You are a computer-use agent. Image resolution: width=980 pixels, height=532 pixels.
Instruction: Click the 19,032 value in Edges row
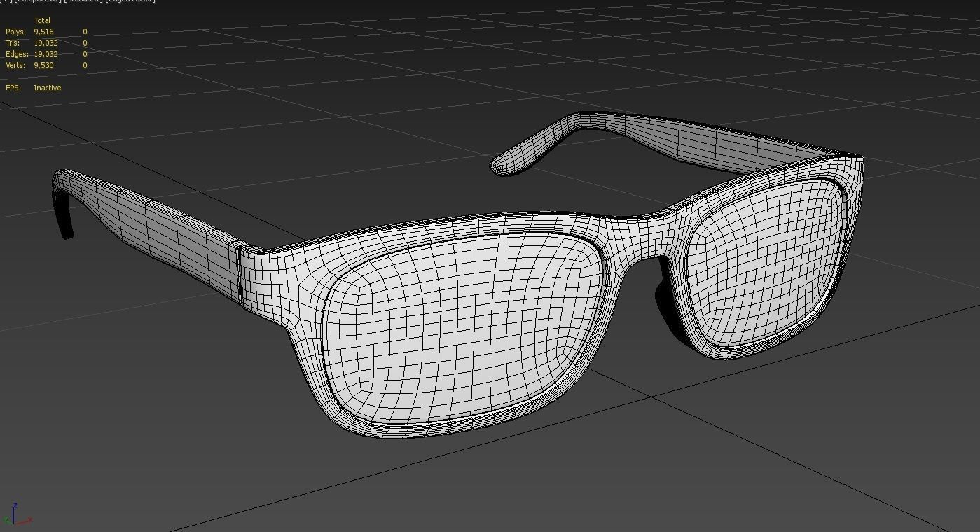(46, 54)
